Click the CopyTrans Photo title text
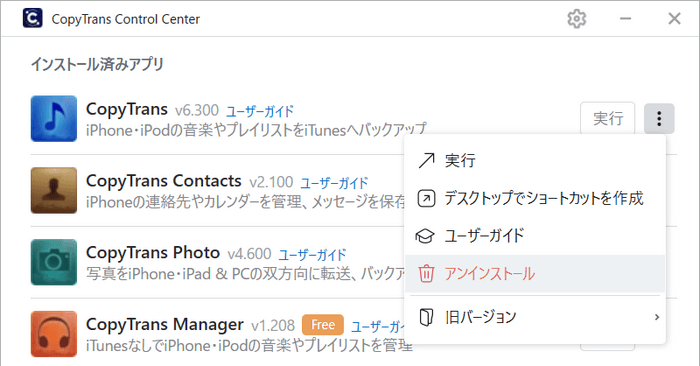The image size is (700, 366). (x=153, y=253)
